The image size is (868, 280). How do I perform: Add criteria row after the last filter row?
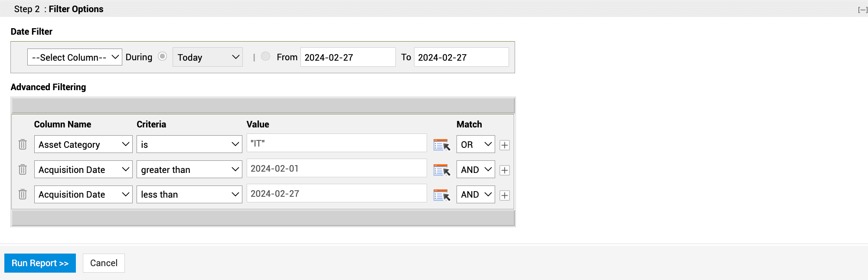504,195
